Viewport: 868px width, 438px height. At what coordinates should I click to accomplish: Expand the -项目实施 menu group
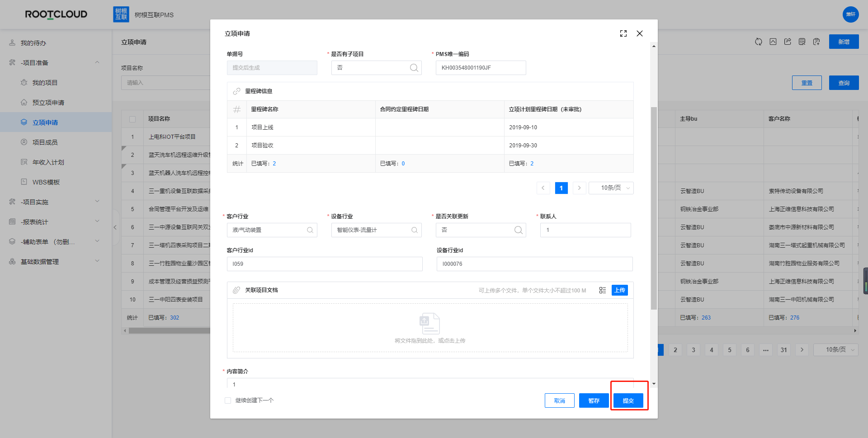point(97,202)
